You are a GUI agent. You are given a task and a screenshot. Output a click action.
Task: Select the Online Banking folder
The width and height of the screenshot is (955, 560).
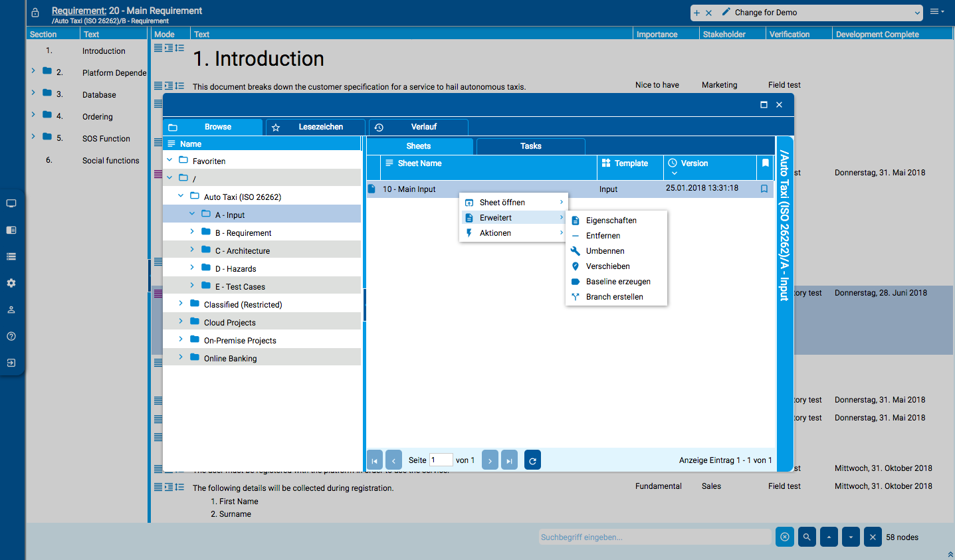coord(230,359)
